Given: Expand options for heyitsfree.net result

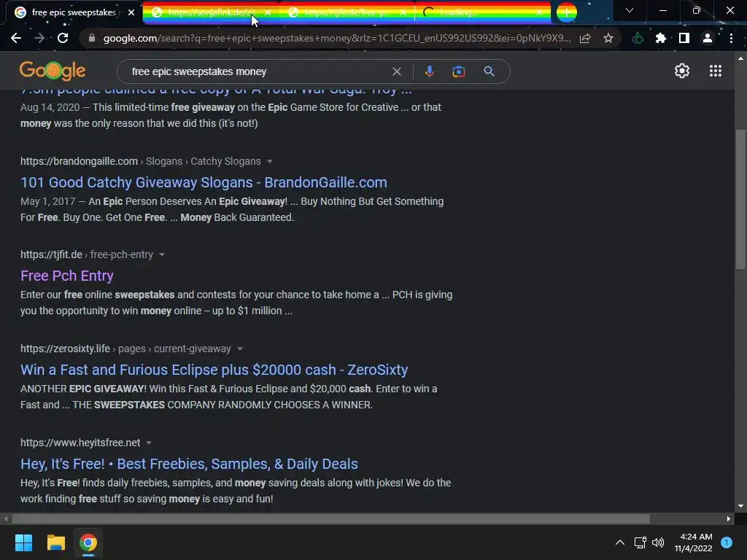Looking at the screenshot, I should coord(149,443).
